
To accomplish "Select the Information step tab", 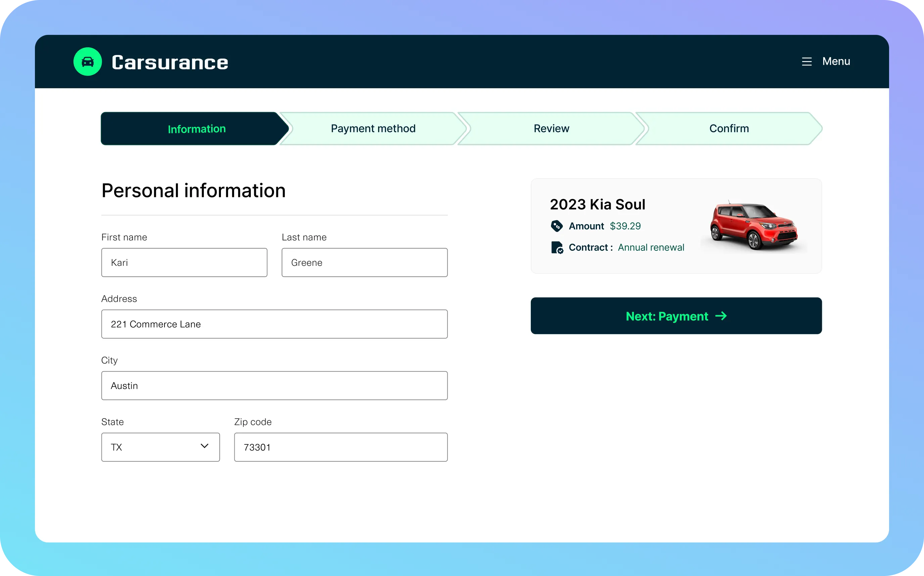I will [x=194, y=129].
